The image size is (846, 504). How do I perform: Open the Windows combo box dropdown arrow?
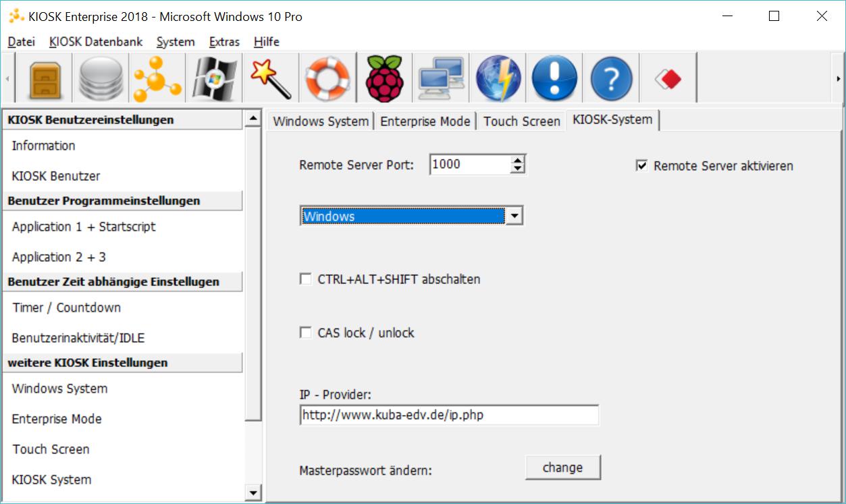514,216
